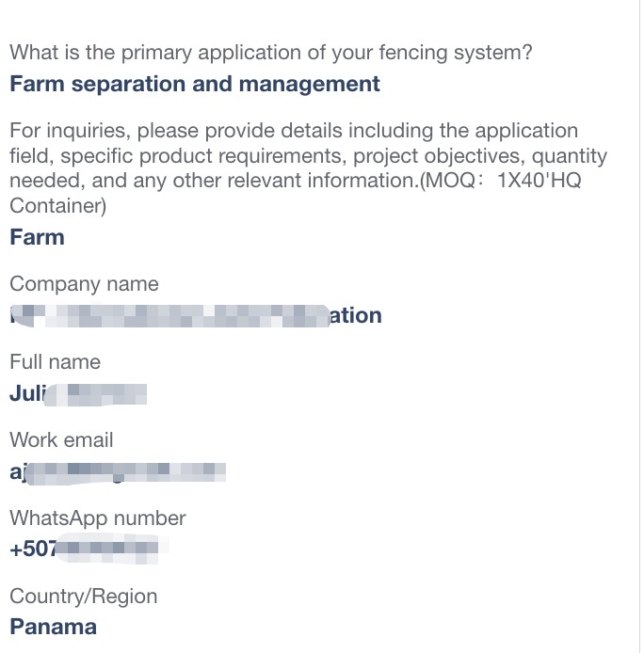The height and width of the screenshot is (653, 644).
Task: Select the 'Farm separation and management' answer
Action: coord(195,84)
